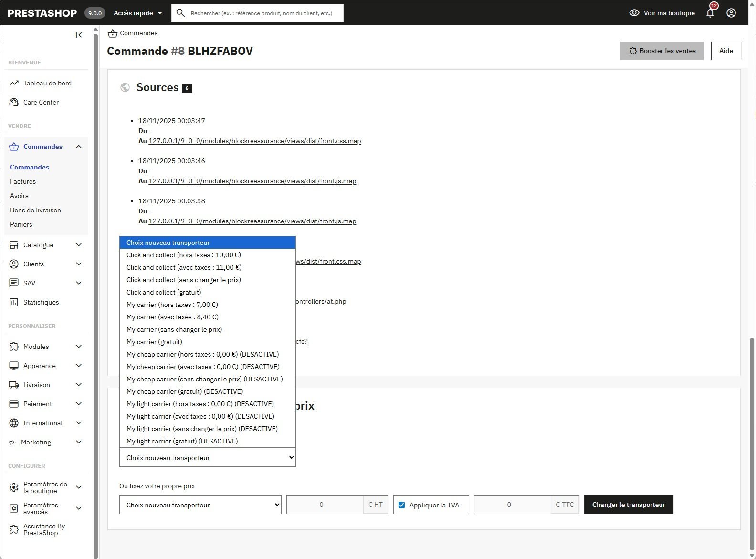Open the Aide button
756x559 pixels.
[726, 51]
